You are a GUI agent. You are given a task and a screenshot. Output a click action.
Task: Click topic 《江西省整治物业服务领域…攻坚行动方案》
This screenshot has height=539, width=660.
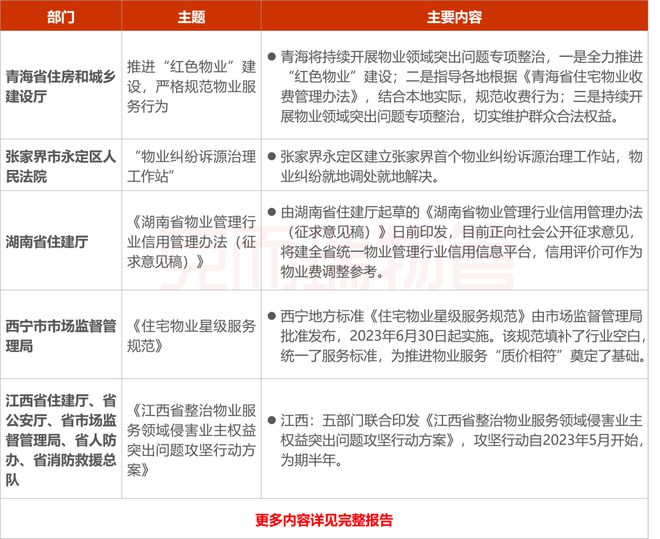pos(192,440)
